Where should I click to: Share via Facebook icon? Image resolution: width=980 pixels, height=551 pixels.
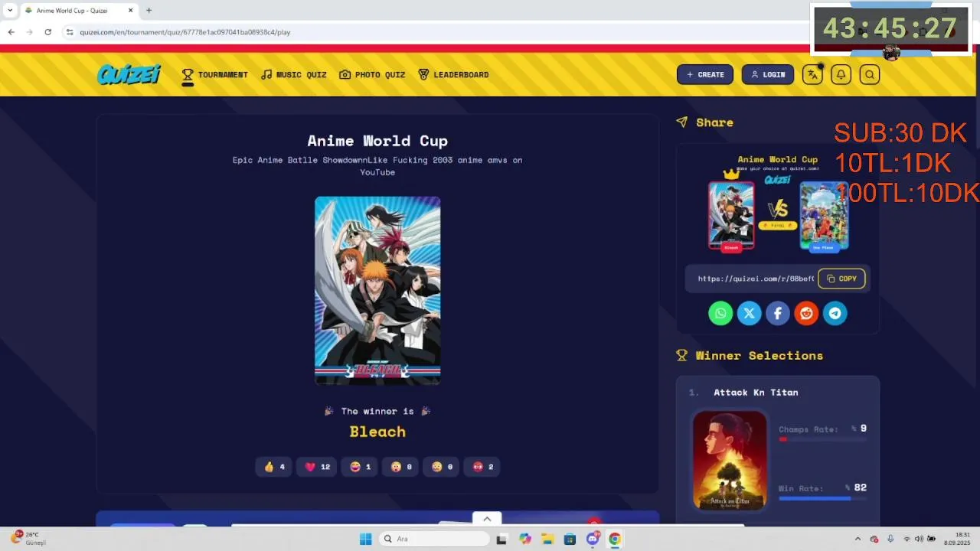(777, 313)
